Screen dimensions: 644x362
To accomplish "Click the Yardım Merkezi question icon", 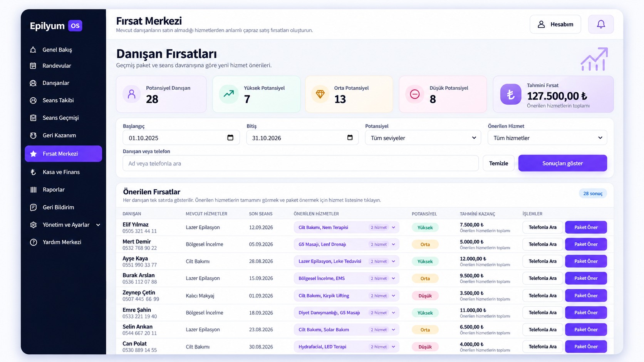I will (33, 242).
